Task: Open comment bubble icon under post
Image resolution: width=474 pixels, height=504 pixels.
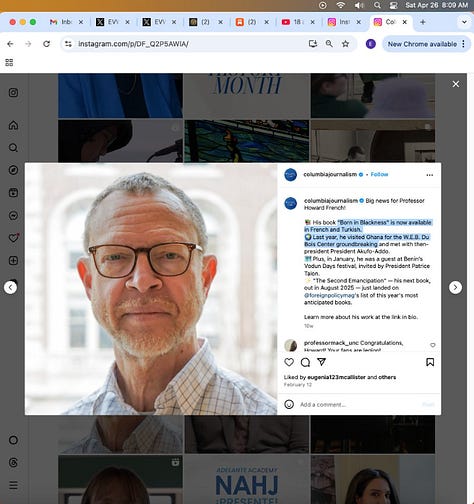Action: (x=305, y=362)
